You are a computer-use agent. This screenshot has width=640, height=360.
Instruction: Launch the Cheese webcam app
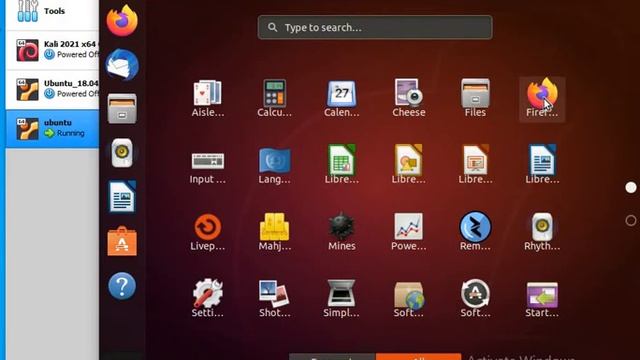(409, 99)
